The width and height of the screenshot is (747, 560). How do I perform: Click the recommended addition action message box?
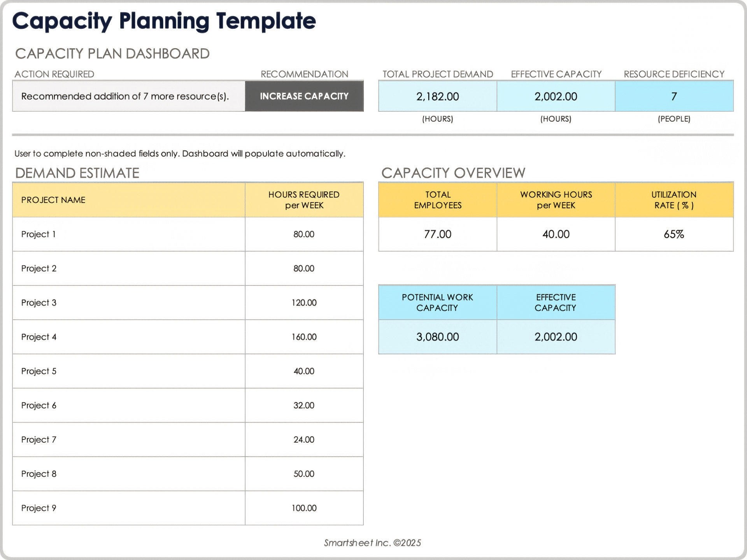coord(128,96)
